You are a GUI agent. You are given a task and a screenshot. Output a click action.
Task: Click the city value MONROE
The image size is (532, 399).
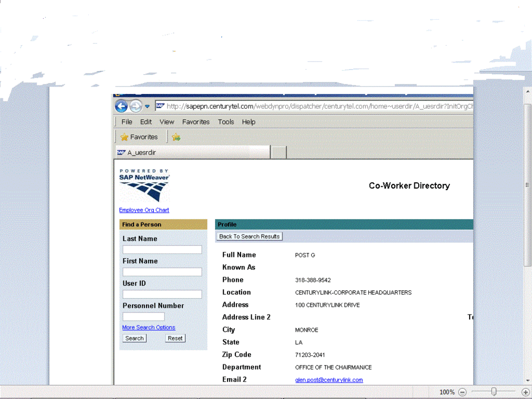click(307, 330)
